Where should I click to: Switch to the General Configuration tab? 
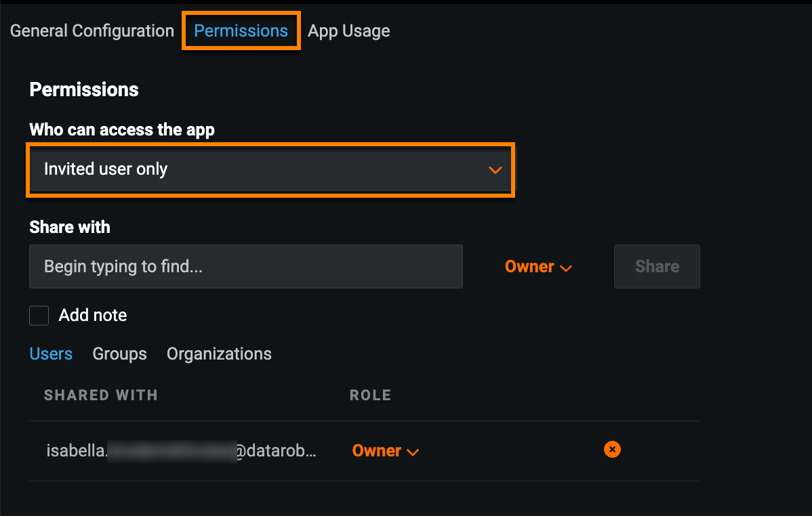92,31
